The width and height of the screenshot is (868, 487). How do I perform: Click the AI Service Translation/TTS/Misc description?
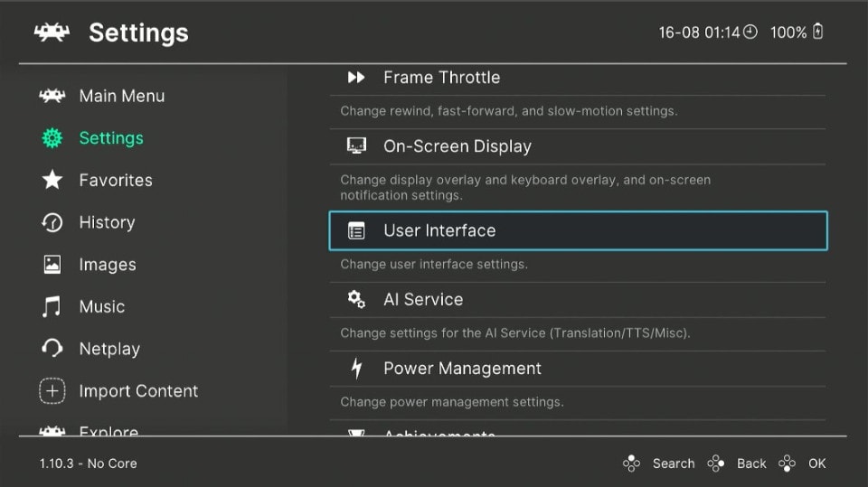514,332
